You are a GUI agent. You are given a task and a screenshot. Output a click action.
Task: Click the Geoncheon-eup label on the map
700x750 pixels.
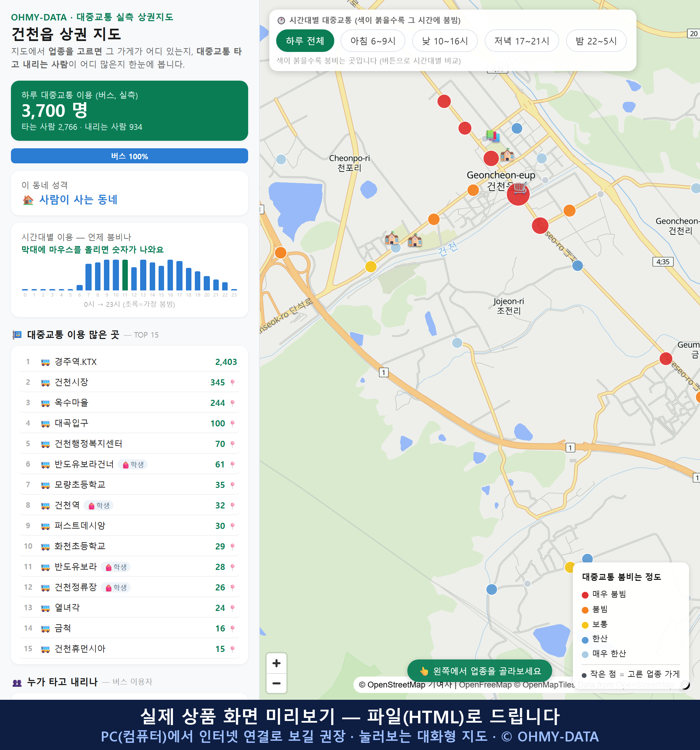501,175
